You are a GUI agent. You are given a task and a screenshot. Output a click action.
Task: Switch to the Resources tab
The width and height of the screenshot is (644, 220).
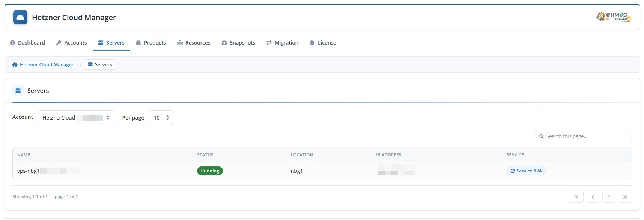pyautogui.click(x=194, y=43)
